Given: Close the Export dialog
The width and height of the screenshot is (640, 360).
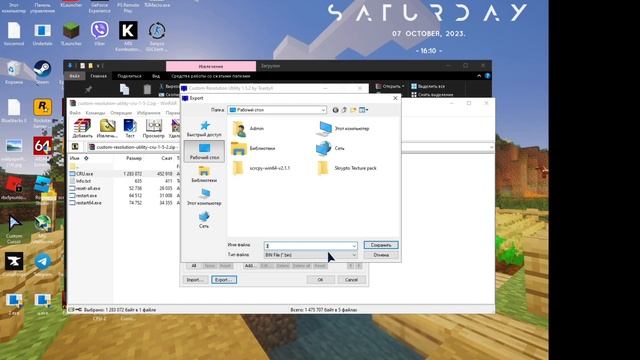Looking at the screenshot, I should click(395, 98).
